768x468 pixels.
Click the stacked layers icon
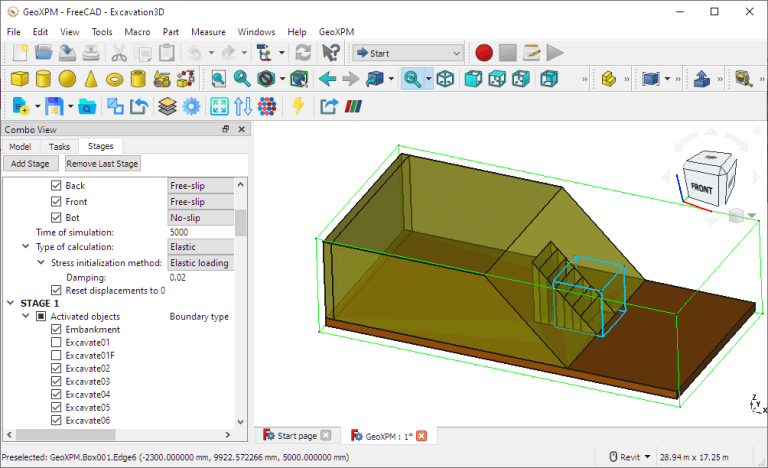click(167, 105)
